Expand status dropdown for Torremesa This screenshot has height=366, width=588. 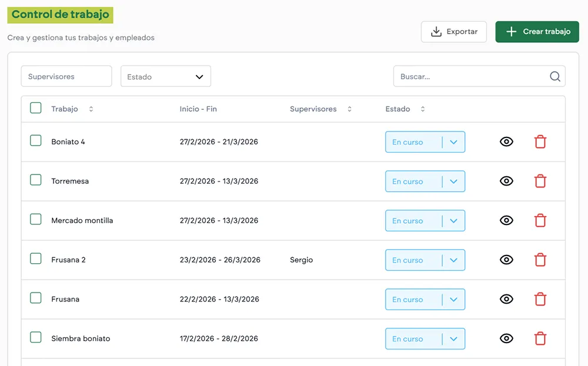pyautogui.click(x=453, y=182)
